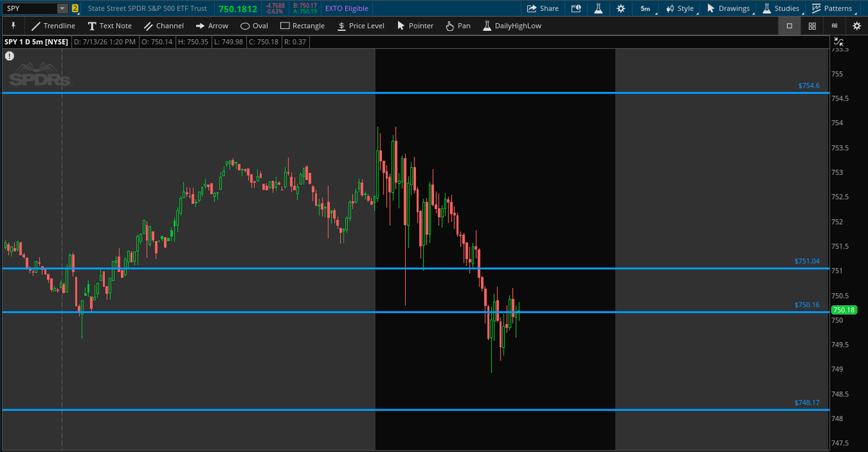The image size is (868, 452).
Task: Expand the Drawings dropdown menu
Action: point(729,9)
